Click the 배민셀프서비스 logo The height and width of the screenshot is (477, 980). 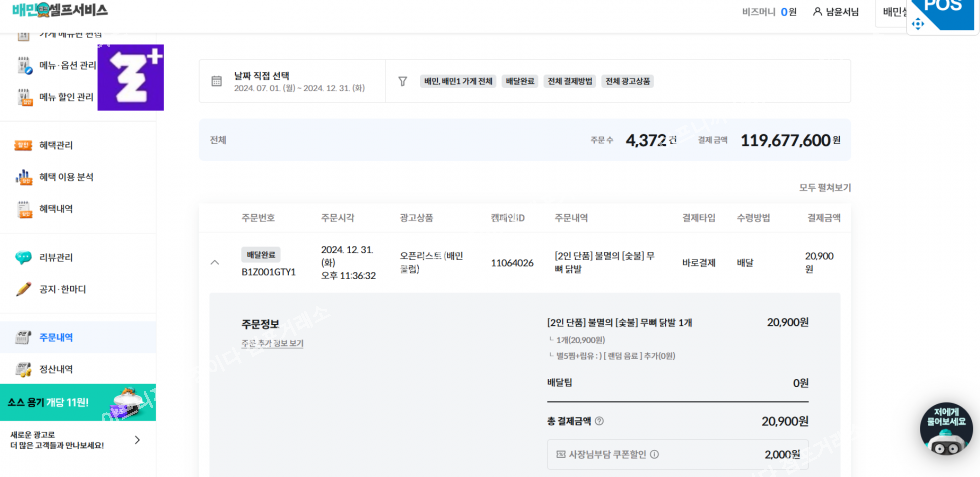click(60, 10)
